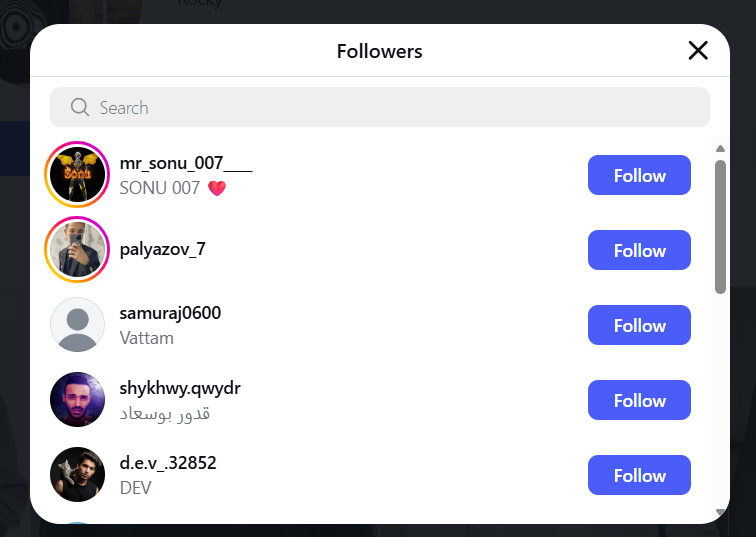The width and height of the screenshot is (756, 537).
Task: Follow mr_sonu_007___
Action: click(x=639, y=175)
